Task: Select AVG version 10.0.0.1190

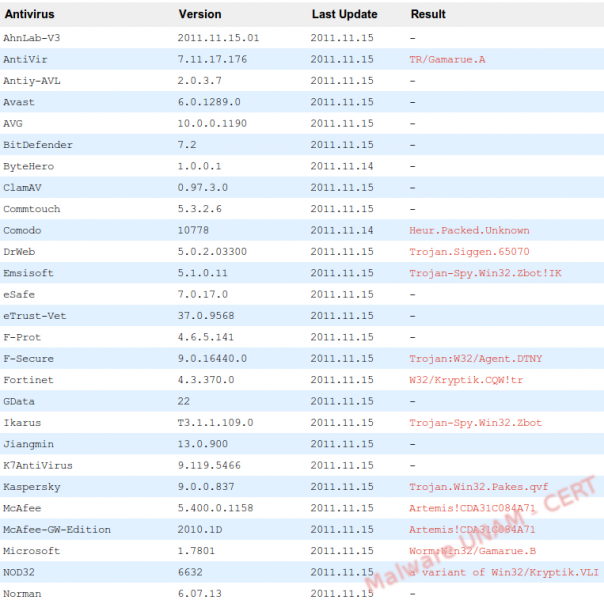Action: click(x=212, y=124)
